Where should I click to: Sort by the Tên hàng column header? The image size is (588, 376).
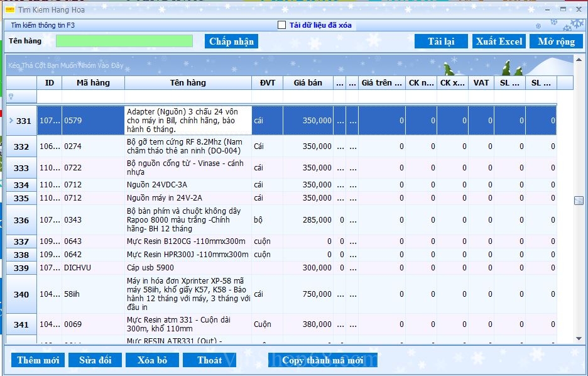(188, 83)
